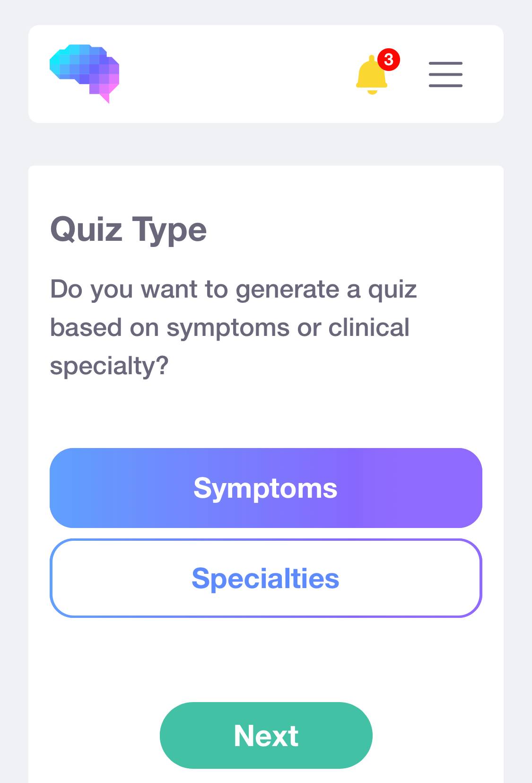
Task: Click the yellow bell icon
Action: (372, 75)
